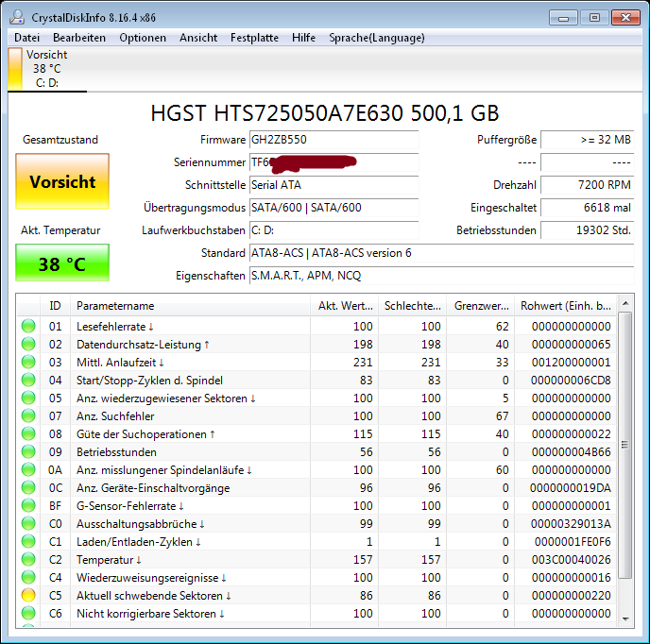Click status circle of Anz. Suchfehler row
The width and height of the screenshot is (650, 644).
[x=28, y=415]
